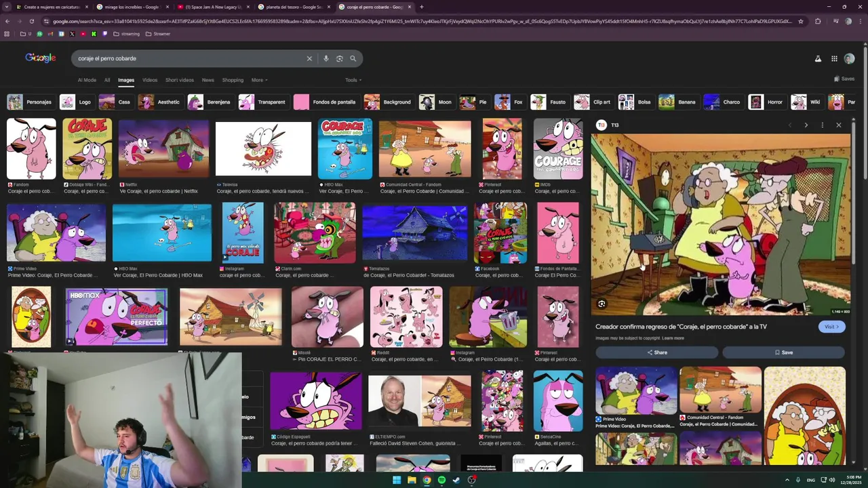Show previous image in preview panel
This screenshot has width=868, height=488.
pyautogui.click(x=789, y=125)
